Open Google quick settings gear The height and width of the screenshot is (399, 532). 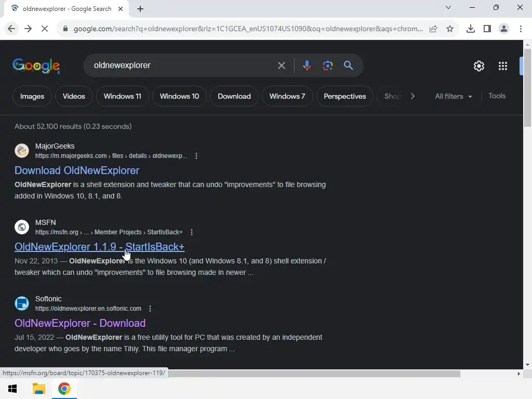[478, 66]
